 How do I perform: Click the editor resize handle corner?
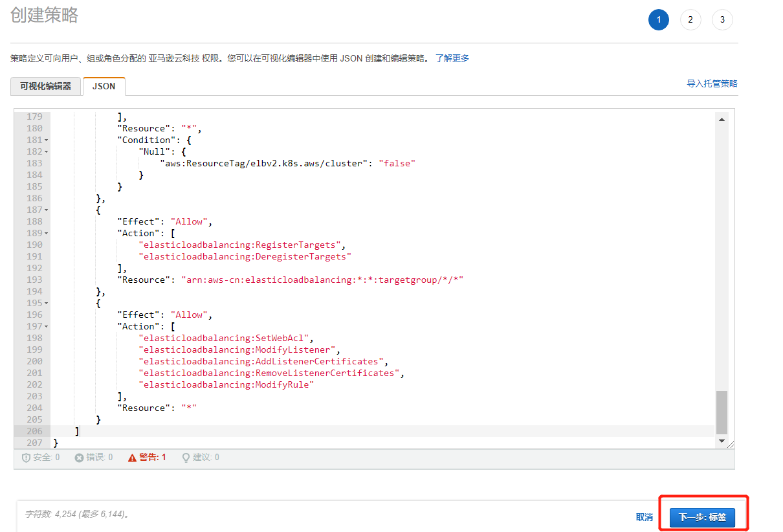point(731,444)
